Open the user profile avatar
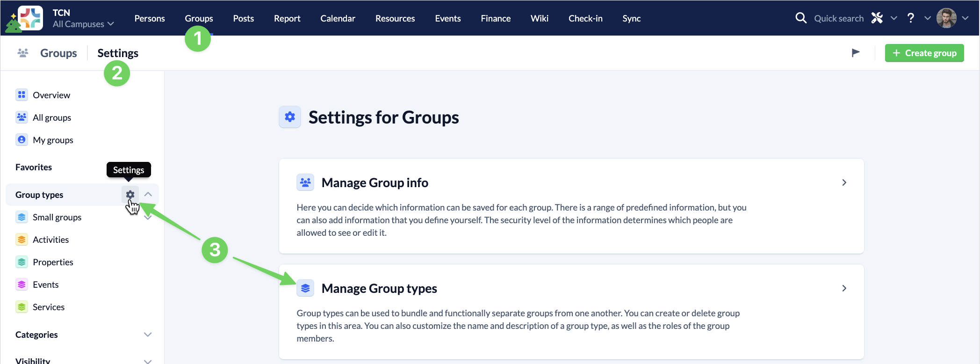980x364 pixels. pyautogui.click(x=946, y=18)
